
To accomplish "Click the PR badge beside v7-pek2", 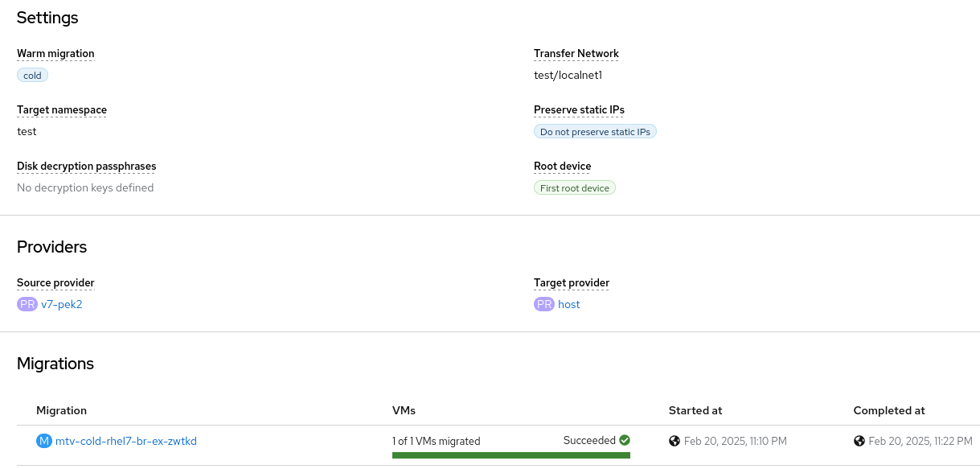I will click(x=27, y=304).
